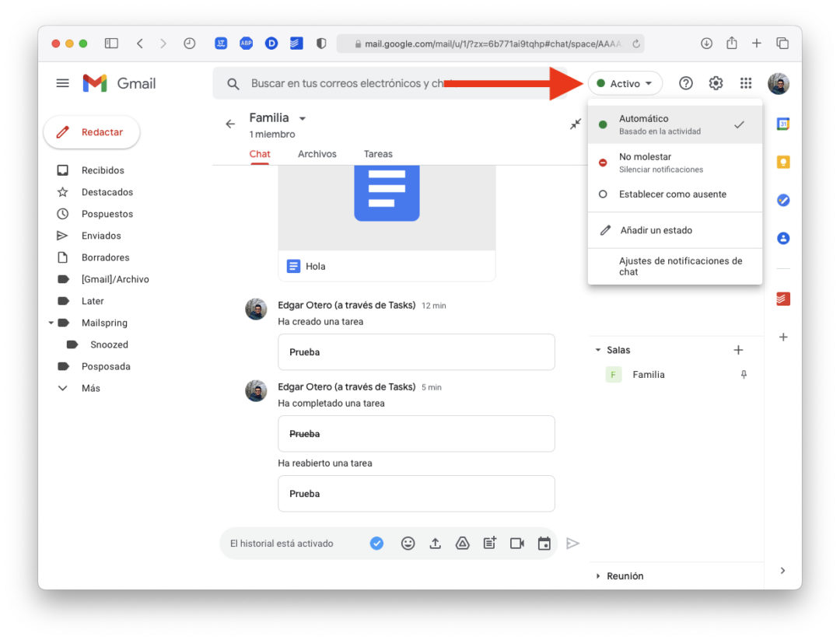This screenshot has height=640, width=840.
Task: Send the chat message with the arrow
Action: click(573, 543)
